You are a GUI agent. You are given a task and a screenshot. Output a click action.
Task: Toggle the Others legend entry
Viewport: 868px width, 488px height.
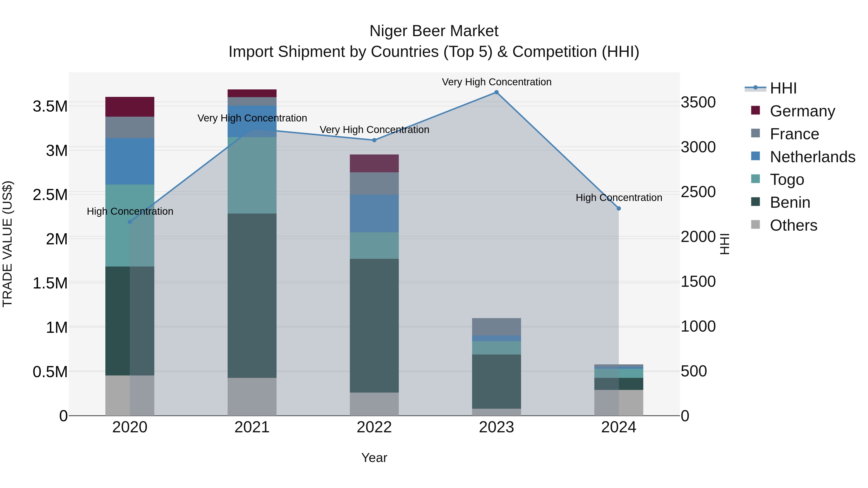pos(784,225)
